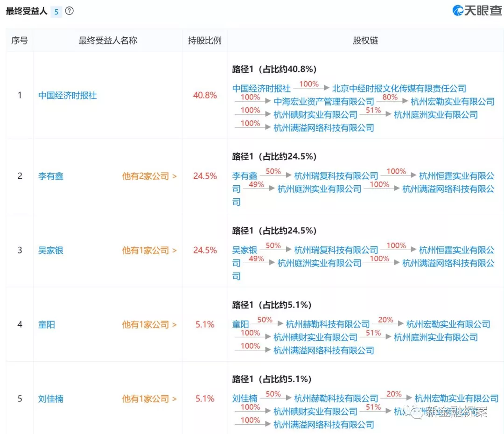Click 中国经济时报社 at start of equity chain
504x434 pixels.
pos(261,88)
